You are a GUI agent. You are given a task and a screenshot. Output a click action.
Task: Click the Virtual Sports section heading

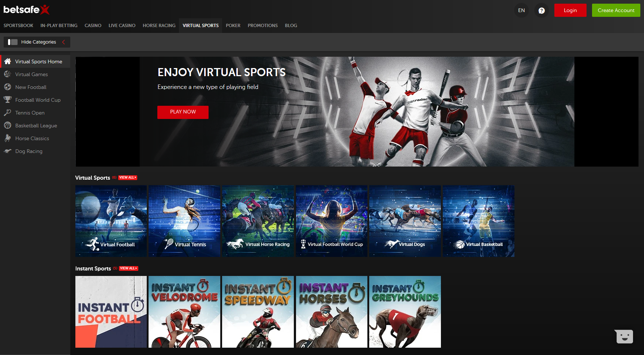coord(93,177)
